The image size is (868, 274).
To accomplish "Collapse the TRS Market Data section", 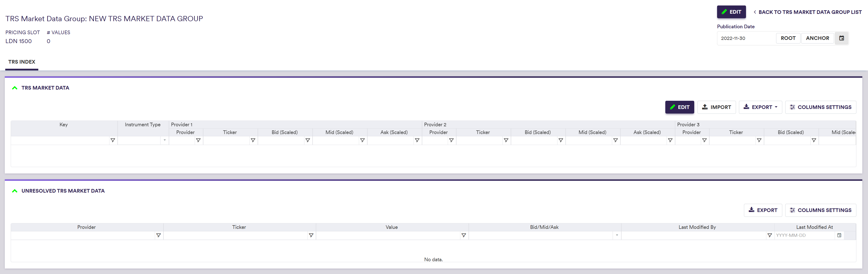I will click(x=15, y=88).
